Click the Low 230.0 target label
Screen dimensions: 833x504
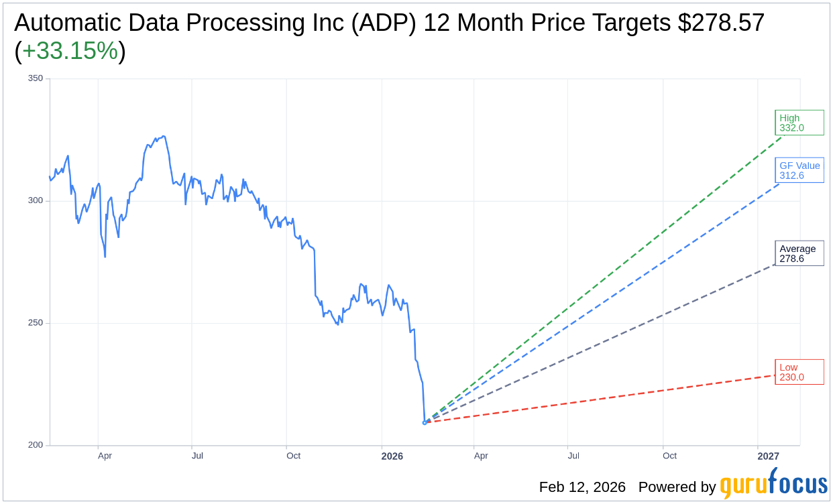click(x=799, y=372)
